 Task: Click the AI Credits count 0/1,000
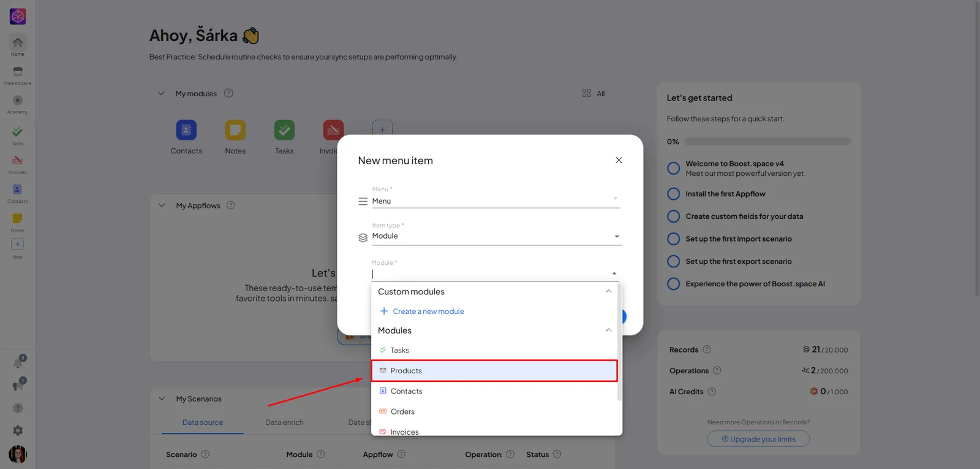point(829,392)
